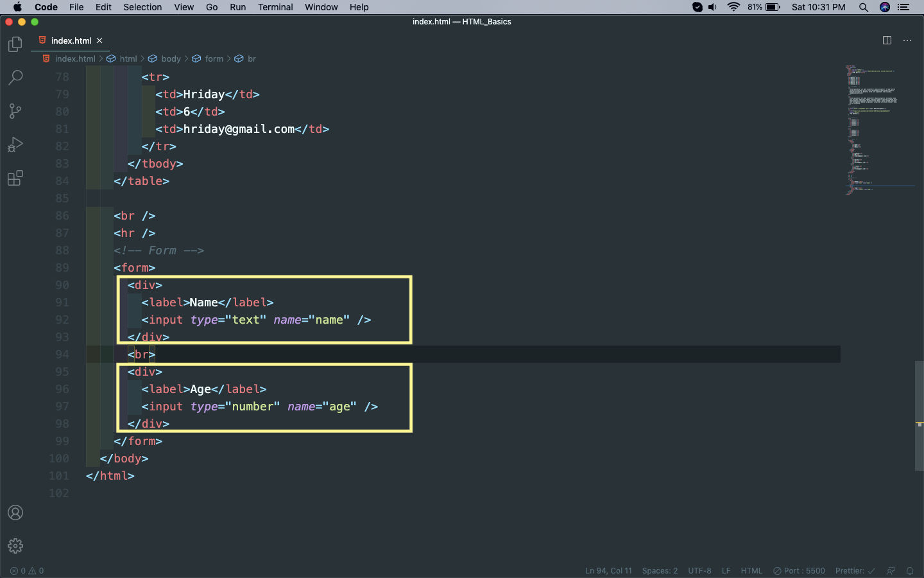The width and height of the screenshot is (924, 578).
Task: Click the name="age" attribute on line 97
Action: pyautogui.click(x=322, y=407)
